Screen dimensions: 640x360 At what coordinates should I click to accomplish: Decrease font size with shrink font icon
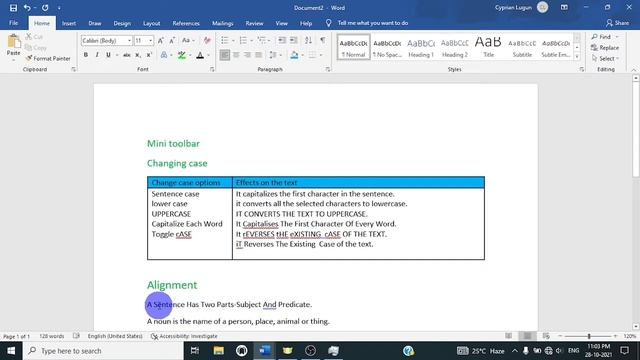pyautogui.click(x=172, y=40)
